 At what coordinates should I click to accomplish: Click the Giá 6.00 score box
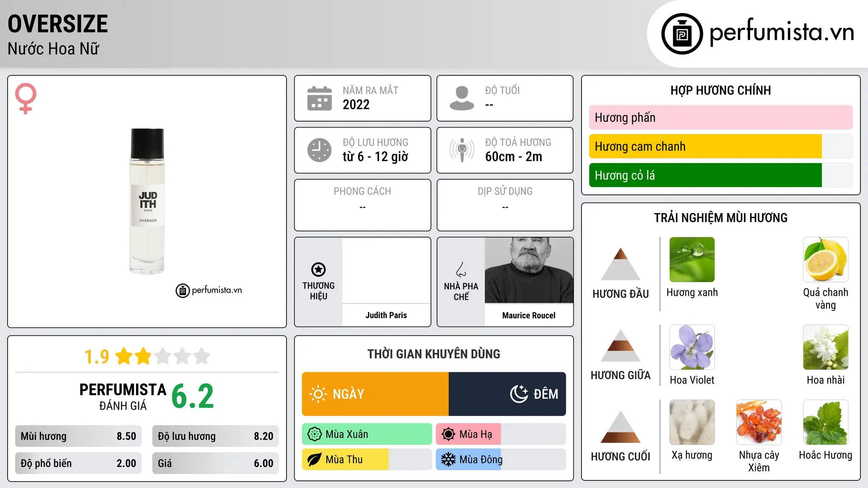point(215,463)
